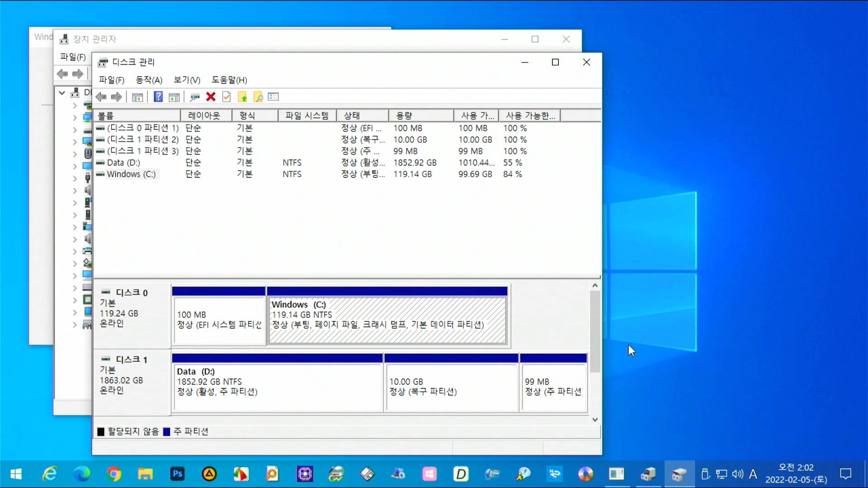Screen dimensions: 868x488
Task: Click the Device Manager taskbar button
Action: (x=648, y=474)
